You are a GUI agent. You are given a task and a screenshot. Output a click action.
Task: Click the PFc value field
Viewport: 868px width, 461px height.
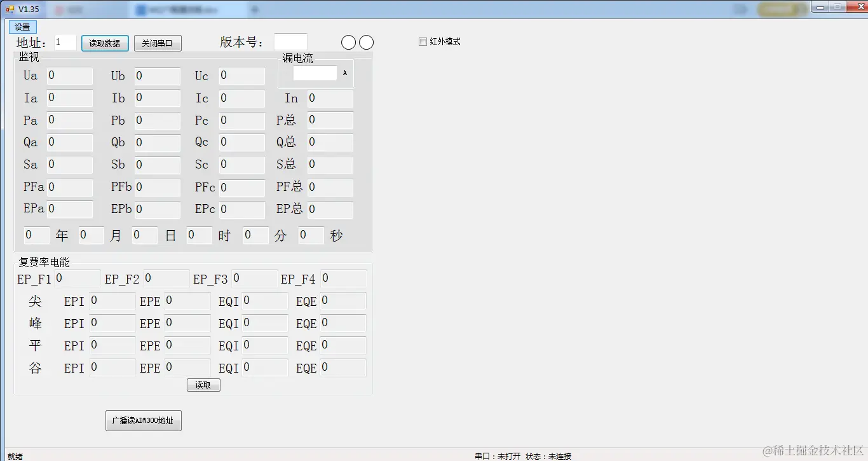tap(242, 188)
